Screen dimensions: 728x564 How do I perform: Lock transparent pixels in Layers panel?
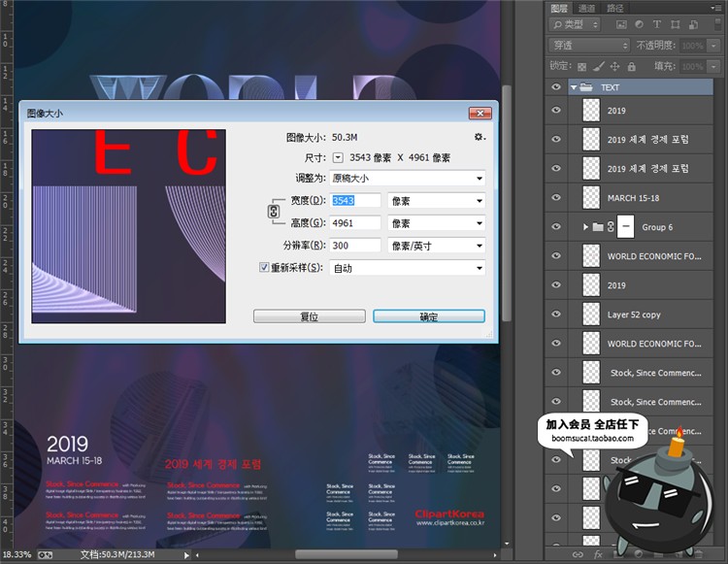click(582, 66)
